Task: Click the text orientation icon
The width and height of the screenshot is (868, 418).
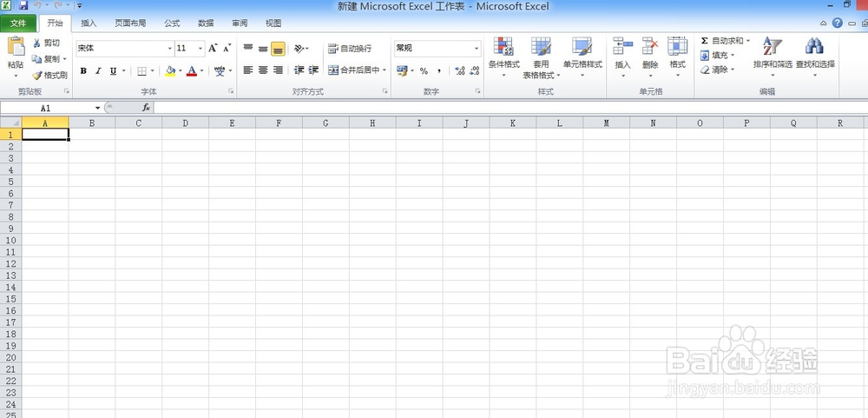Action: (x=299, y=49)
